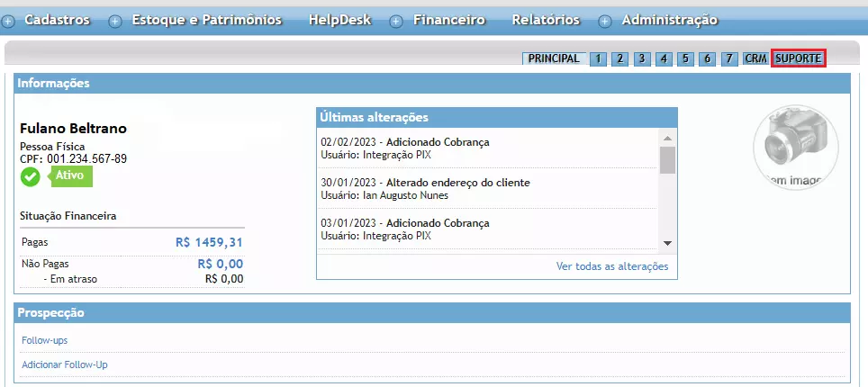Click scroll up arrow in Últimas alterações
The image size is (868, 387).
click(x=667, y=138)
